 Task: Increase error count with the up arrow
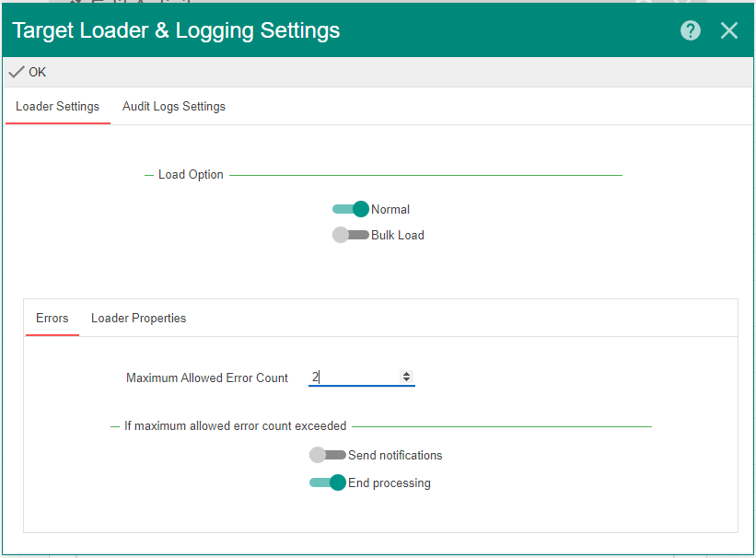point(406,374)
